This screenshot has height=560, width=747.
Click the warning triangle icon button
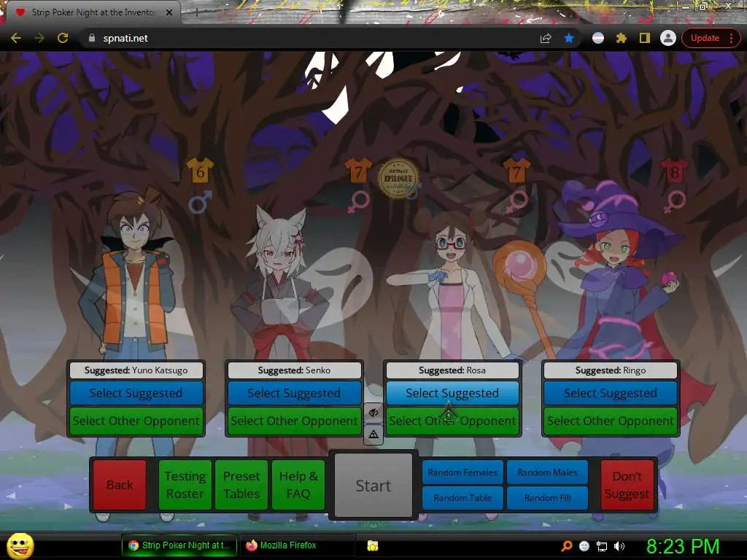[x=373, y=434]
